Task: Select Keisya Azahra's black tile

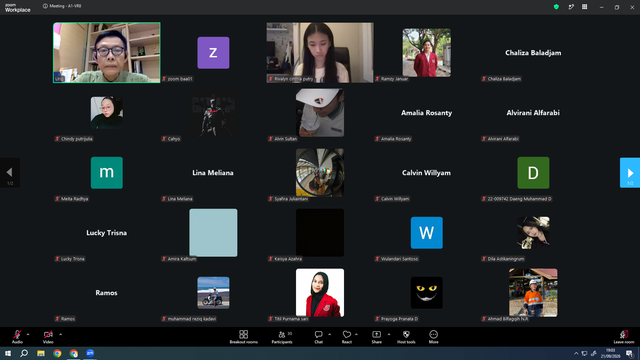Action: click(320, 233)
